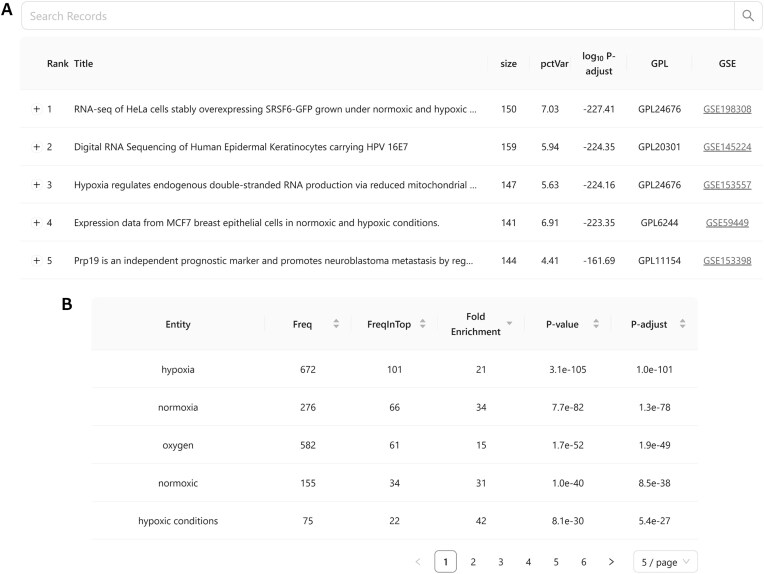The width and height of the screenshot is (764, 574).
Task: Open the GSE145224 link
Action: 727,147
